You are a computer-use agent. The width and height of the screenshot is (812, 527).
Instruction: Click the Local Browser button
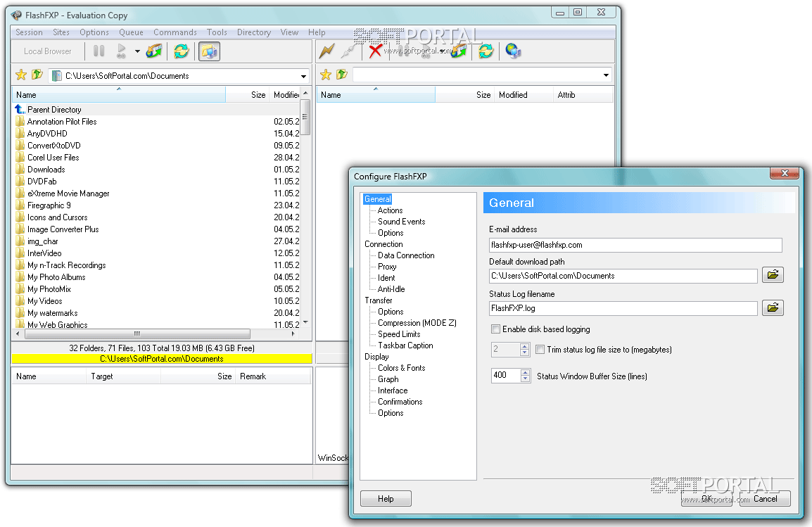coord(48,51)
